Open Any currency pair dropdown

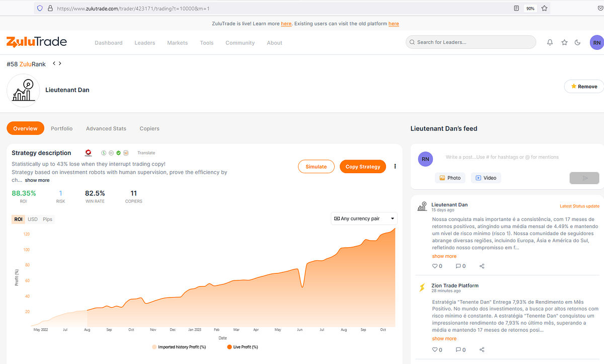click(x=364, y=219)
